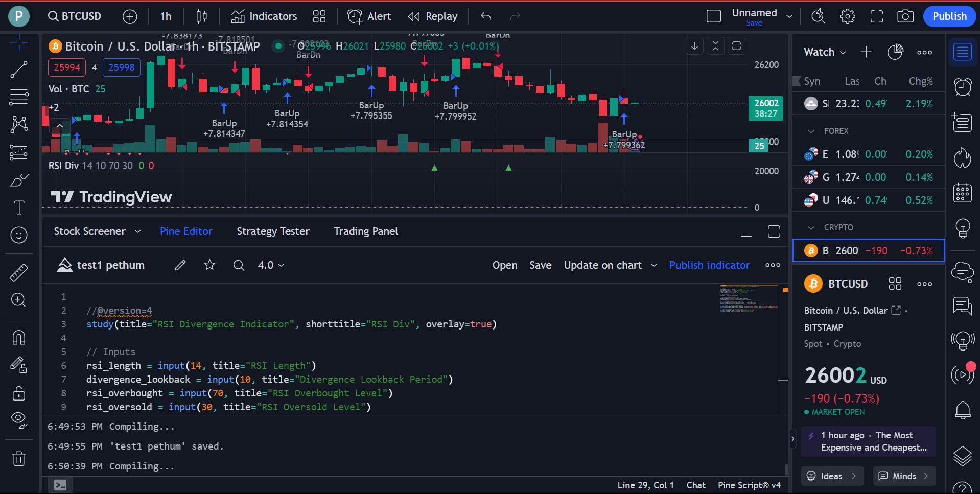Select the trend line drawing tool
Screen dimensions: 980x494
pyautogui.click(x=19, y=69)
